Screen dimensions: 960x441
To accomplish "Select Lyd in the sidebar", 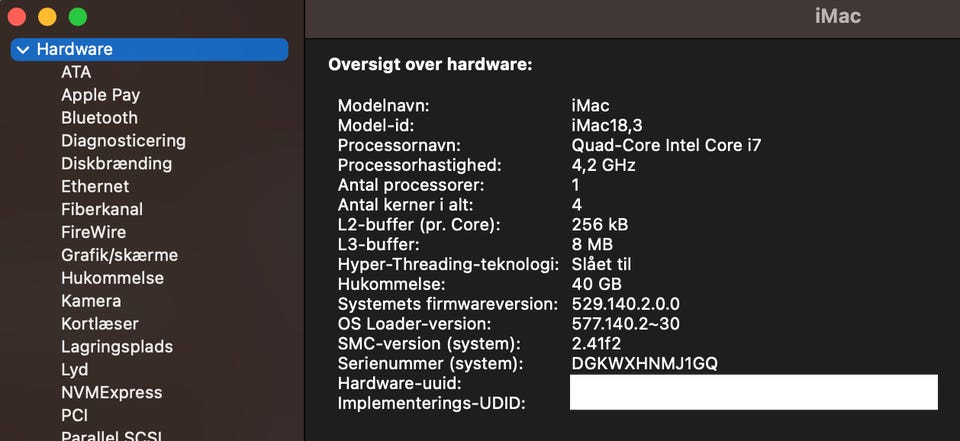I will coord(75,370).
